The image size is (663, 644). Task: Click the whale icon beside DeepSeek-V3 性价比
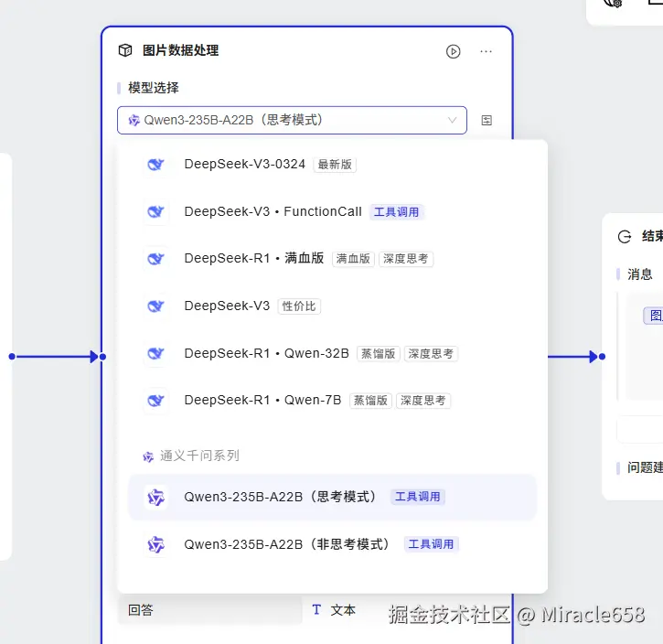[156, 306]
